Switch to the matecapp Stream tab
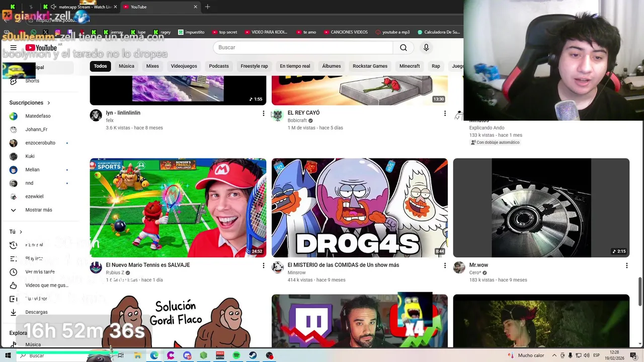This screenshot has width=644, height=362. (x=83, y=7)
